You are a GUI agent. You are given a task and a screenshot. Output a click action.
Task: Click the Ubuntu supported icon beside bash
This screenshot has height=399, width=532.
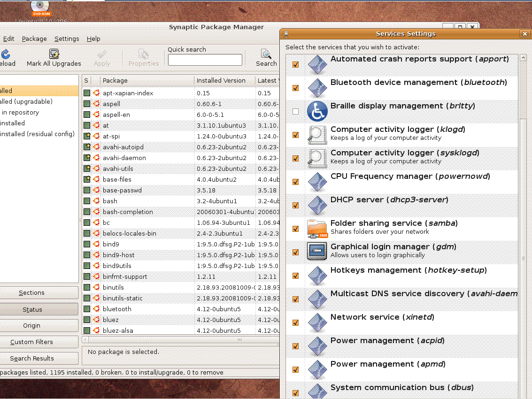click(96, 201)
